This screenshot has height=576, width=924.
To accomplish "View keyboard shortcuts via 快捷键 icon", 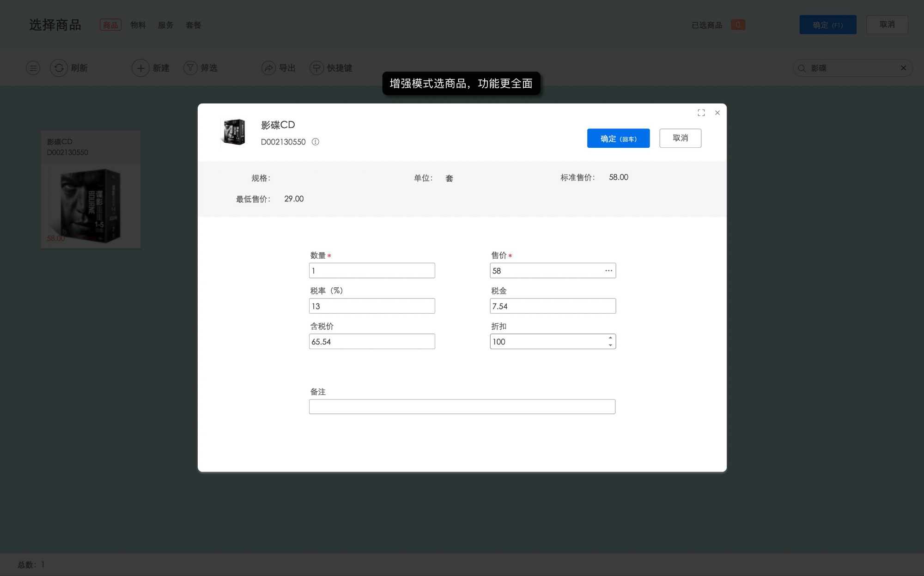I will [316, 68].
